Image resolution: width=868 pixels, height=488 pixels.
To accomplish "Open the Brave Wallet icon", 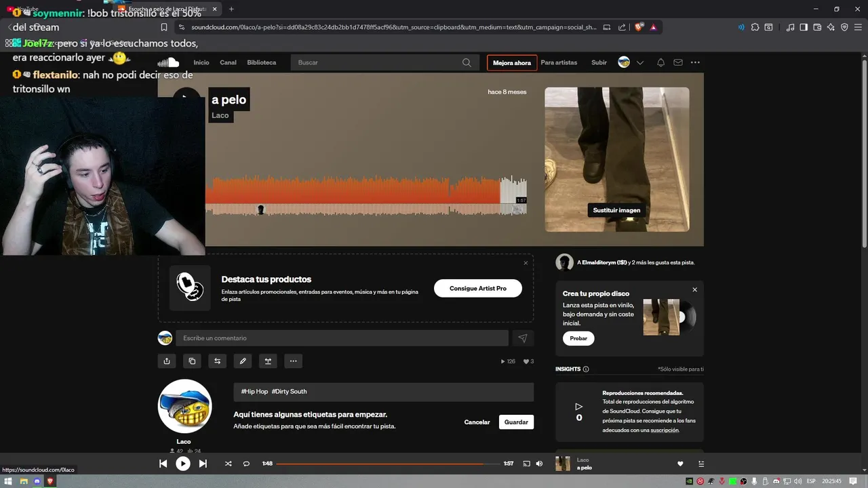I will [817, 27].
